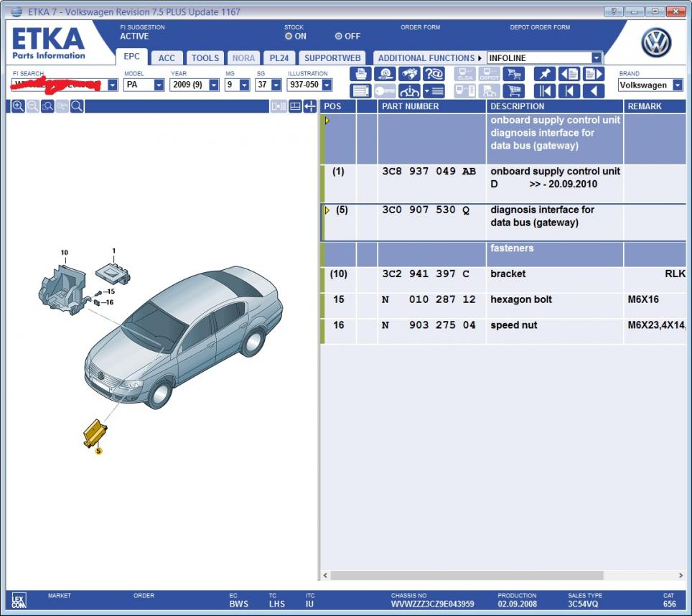
Task: Select hexagon bolt row N 010 287 12
Action: [502, 299]
